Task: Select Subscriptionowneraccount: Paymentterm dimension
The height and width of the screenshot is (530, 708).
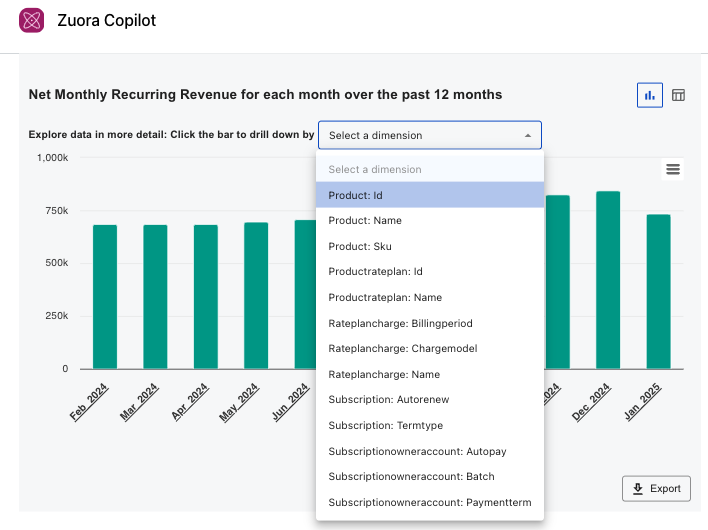Action: 430,502
